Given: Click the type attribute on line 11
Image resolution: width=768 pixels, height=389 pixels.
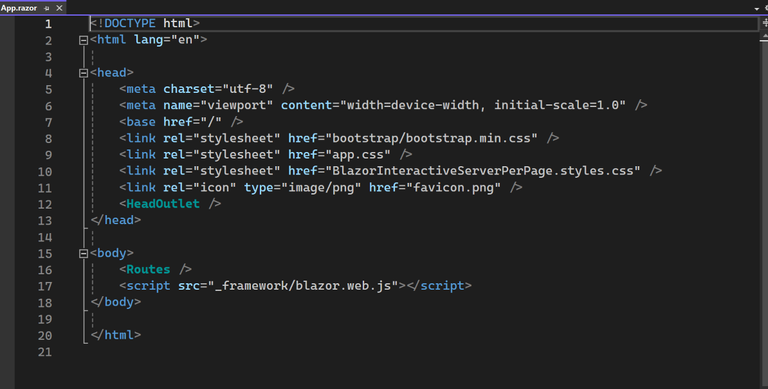Looking at the screenshot, I should (259, 187).
